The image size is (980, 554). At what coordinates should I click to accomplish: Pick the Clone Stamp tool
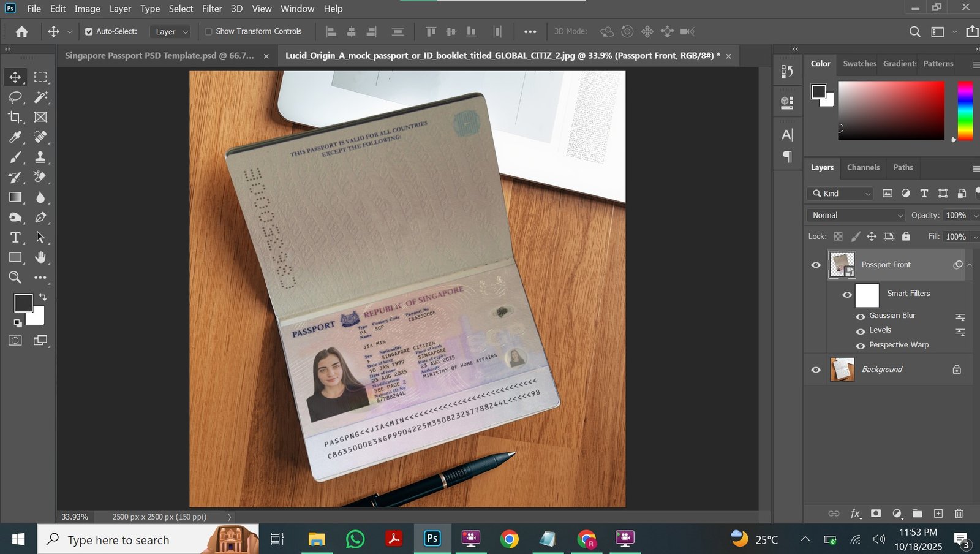[40, 157]
